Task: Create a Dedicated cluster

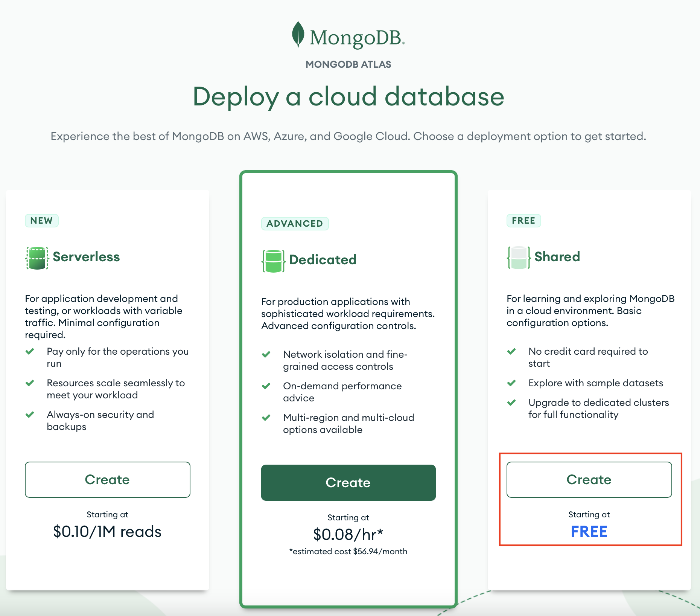Action: [348, 483]
